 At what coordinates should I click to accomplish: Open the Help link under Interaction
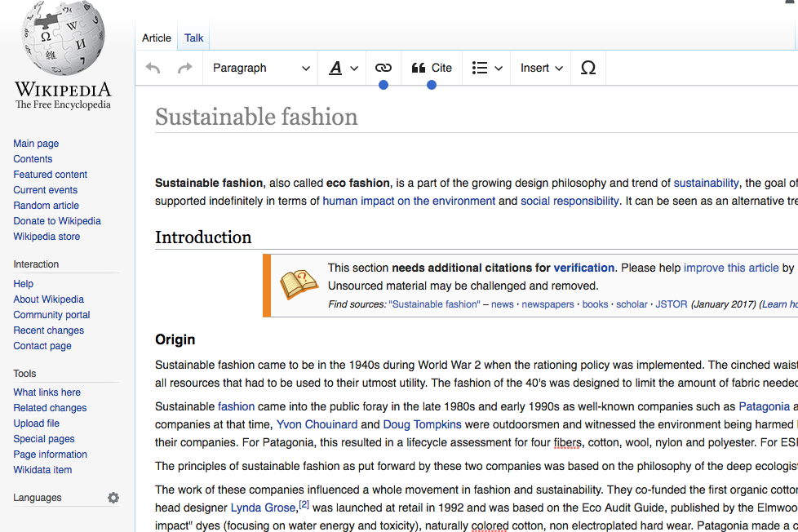pyautogui.click(x=23, y=284)
